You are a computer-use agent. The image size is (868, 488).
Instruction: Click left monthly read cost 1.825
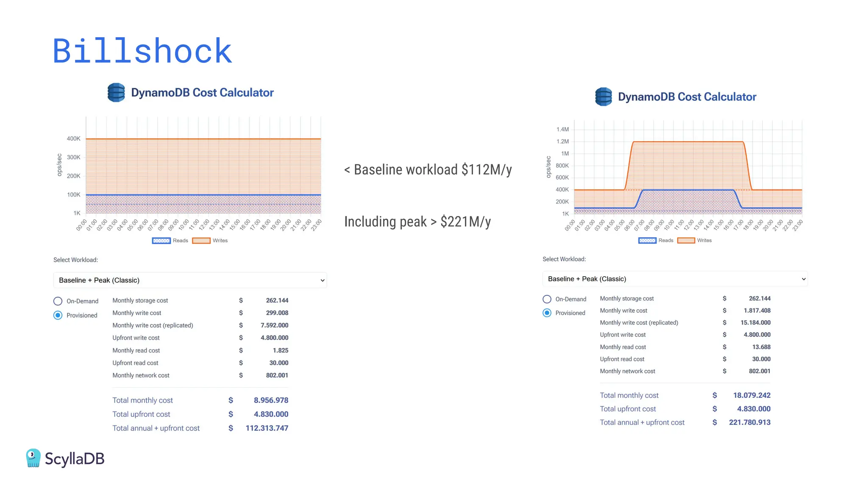click(x=281, y=350)
